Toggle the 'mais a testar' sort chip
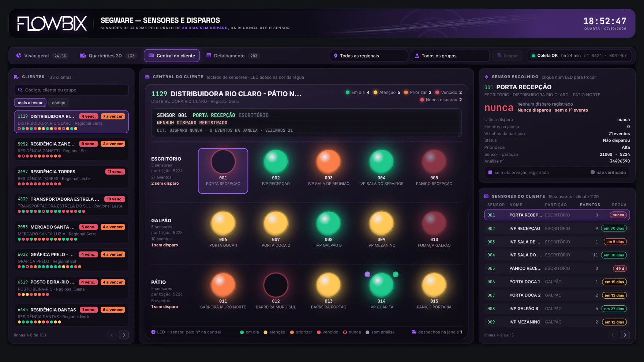 coord(30,103)
